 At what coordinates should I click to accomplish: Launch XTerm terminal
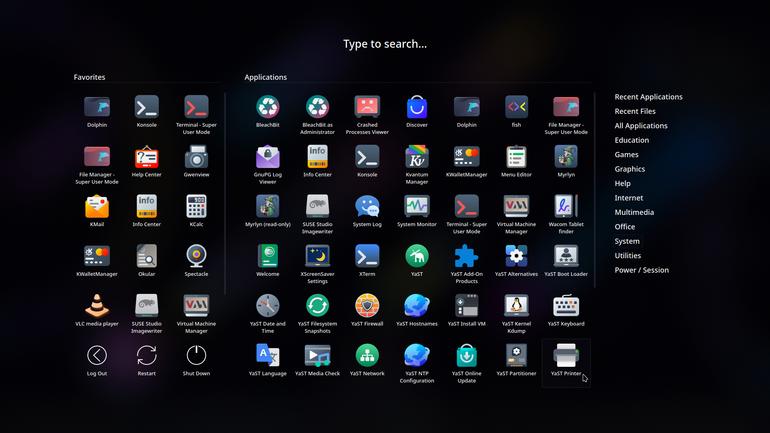pyautogui.click(x=367, y=261)
